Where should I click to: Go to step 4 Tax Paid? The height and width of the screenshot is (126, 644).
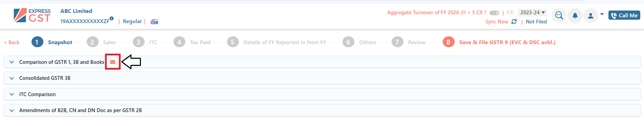coord(192,42)
